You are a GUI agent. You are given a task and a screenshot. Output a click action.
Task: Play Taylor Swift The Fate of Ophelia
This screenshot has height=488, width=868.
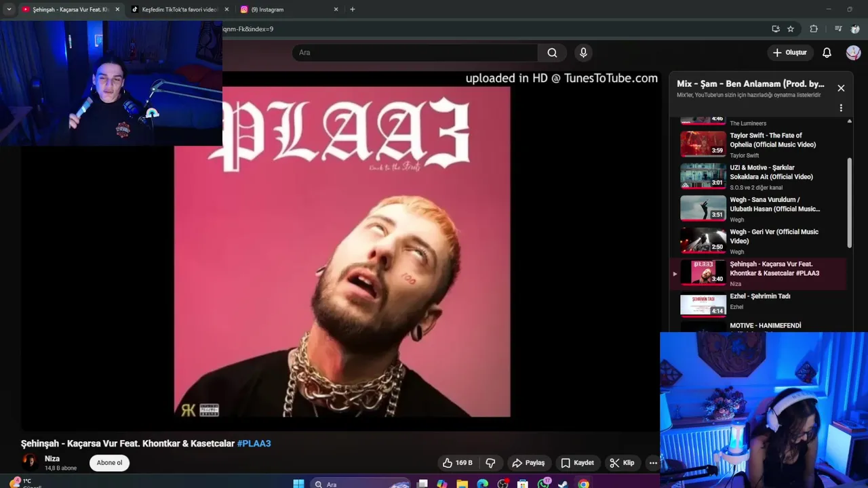[x=758, y=144]
